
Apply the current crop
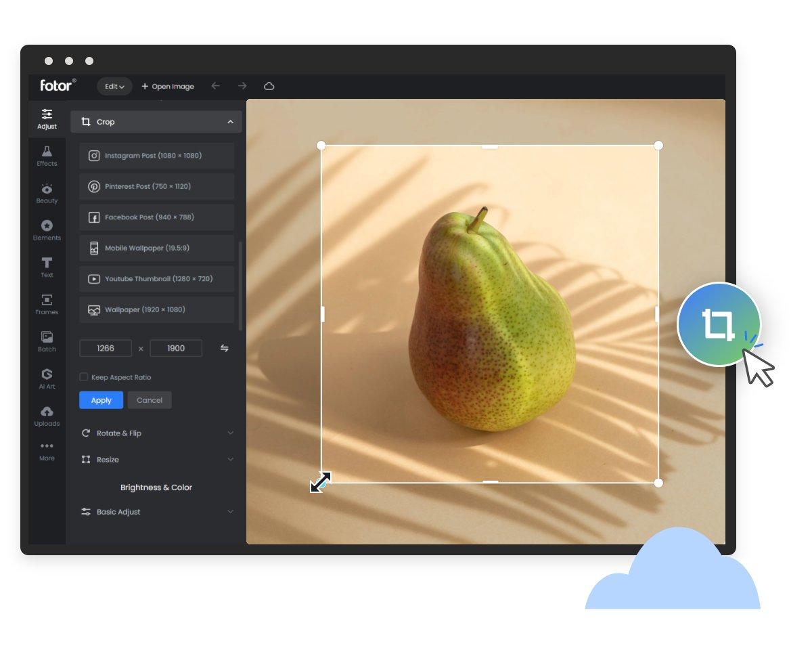101,399
